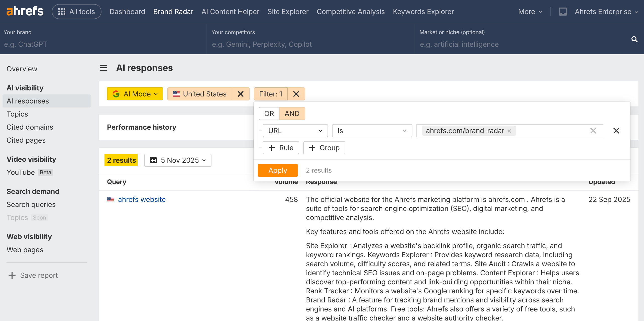
Task: Click the Your brand input field
Action: pyautogui.click(x=103, y=44)
